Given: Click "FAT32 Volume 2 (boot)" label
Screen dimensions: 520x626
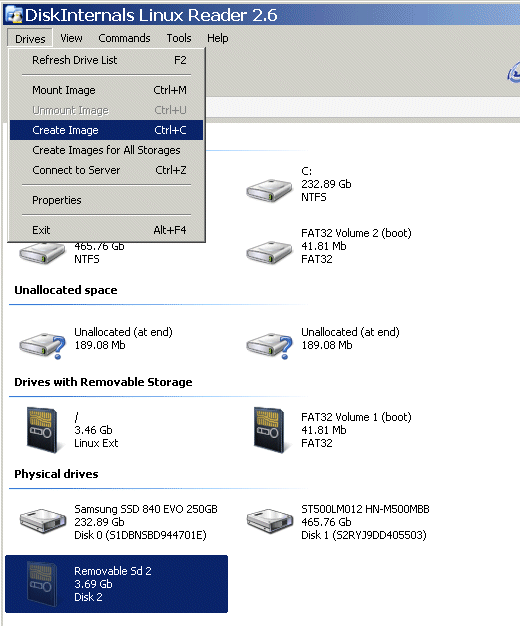Looking at the screenshot, I should pos(356,233).
